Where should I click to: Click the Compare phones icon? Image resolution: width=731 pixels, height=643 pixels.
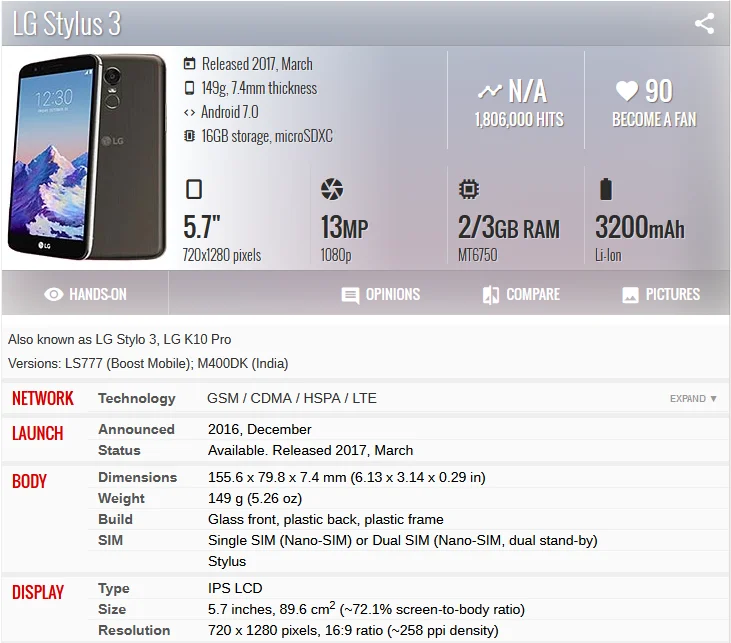pyautogui.click(x=491, y=295)
